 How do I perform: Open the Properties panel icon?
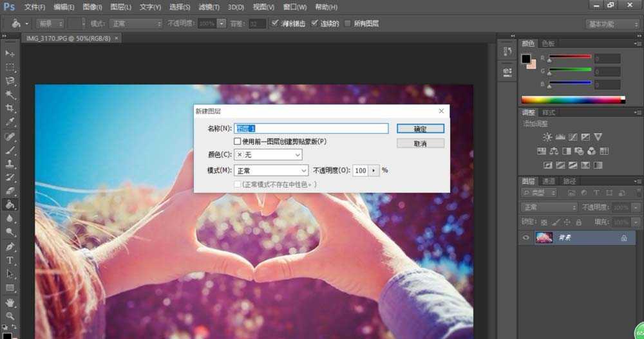pos(507,72)
